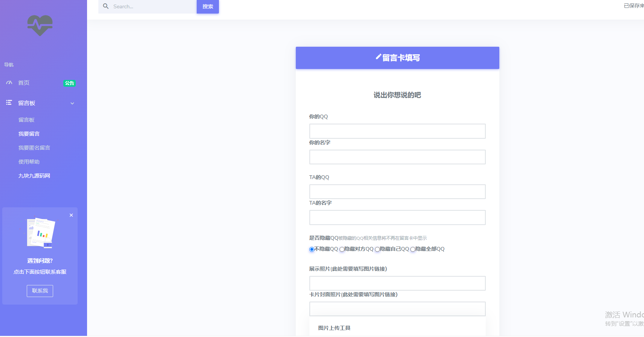Image resolution: width=644 pixels, height=337 pixels.
Task: Click the pencil icon in 留言卡填写 header
Action: (x=378, y=57)
